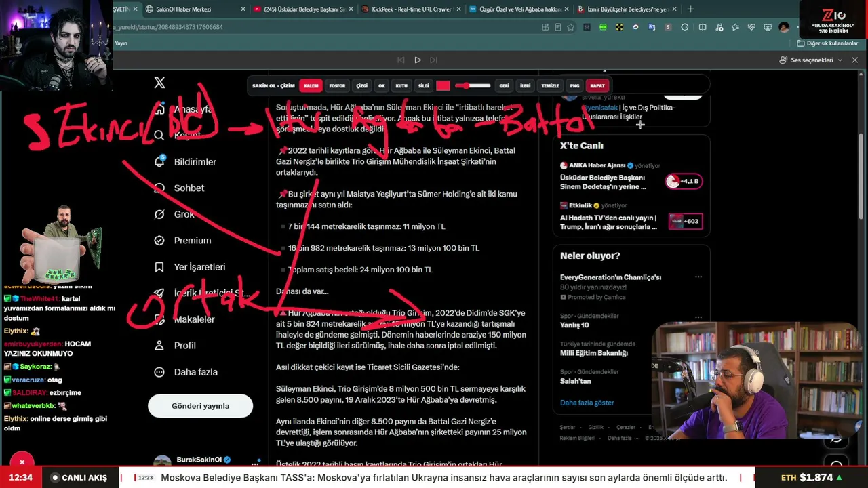
Task: Play the read-aloud audio
Action: click(418, 60)
